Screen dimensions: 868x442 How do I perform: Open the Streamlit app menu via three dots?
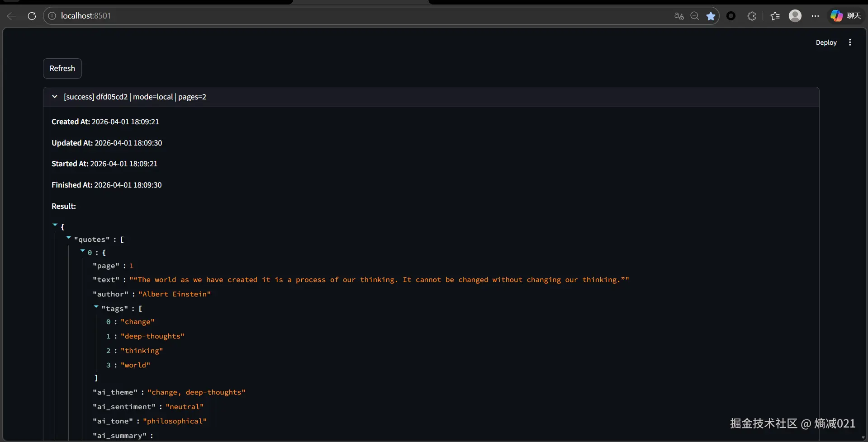click(850, 42)
